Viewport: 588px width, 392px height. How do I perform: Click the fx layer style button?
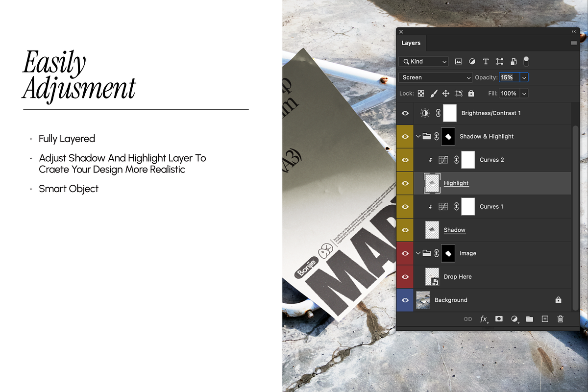coord(484,319)
